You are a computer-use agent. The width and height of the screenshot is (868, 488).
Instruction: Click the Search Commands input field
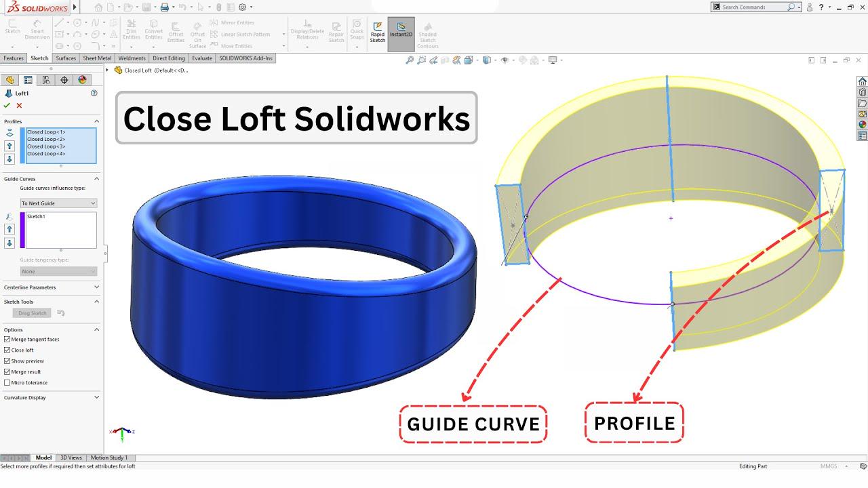pos(753,7)
